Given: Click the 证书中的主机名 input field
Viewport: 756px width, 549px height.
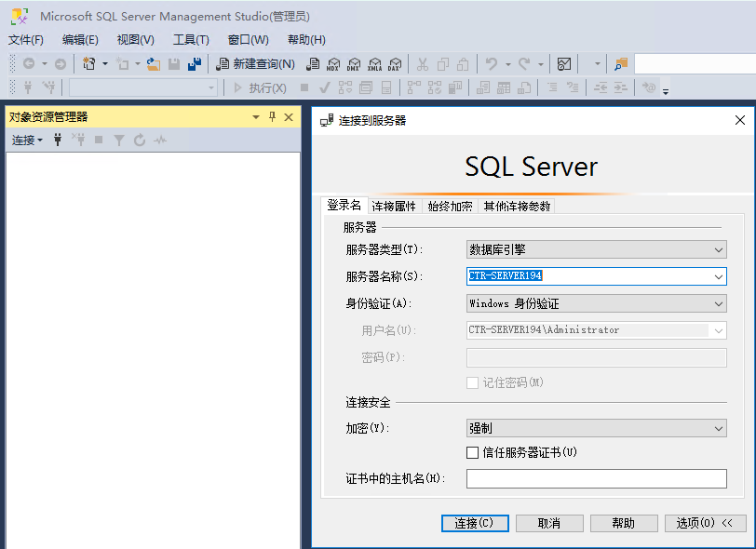Looking at the screenshot, I should coord(596,478).
